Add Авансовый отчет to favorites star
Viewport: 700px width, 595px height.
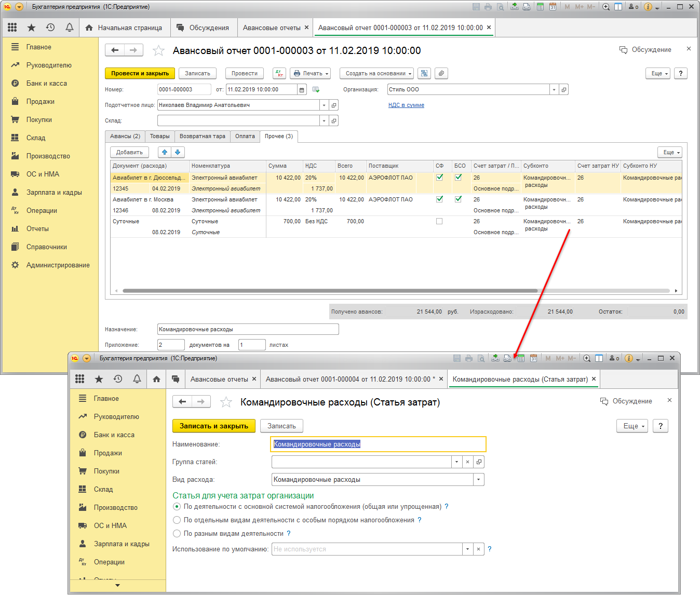pos(159,50)
